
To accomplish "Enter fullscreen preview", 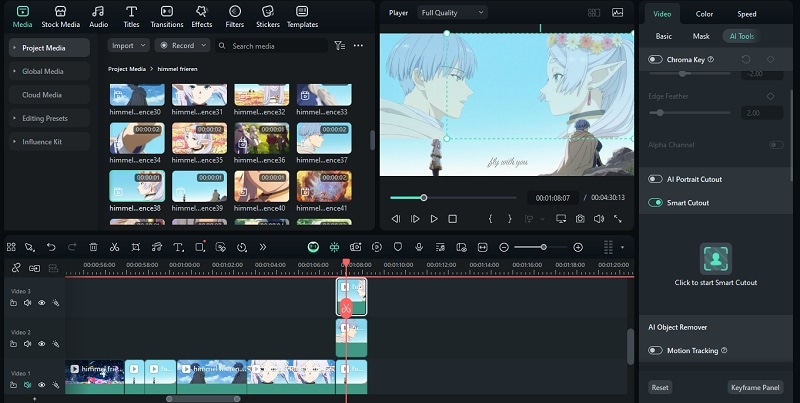I will [x=617, y=219].
